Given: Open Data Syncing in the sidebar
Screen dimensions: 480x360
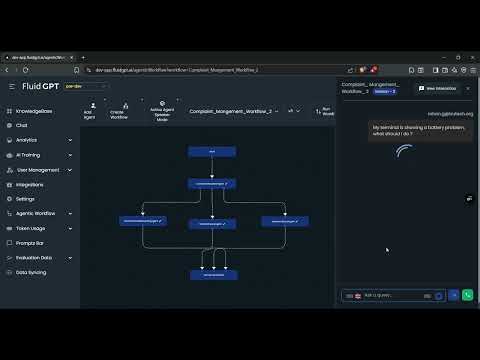Looking at the screenshot, I should pyautogui.click(x=31, y=272).
